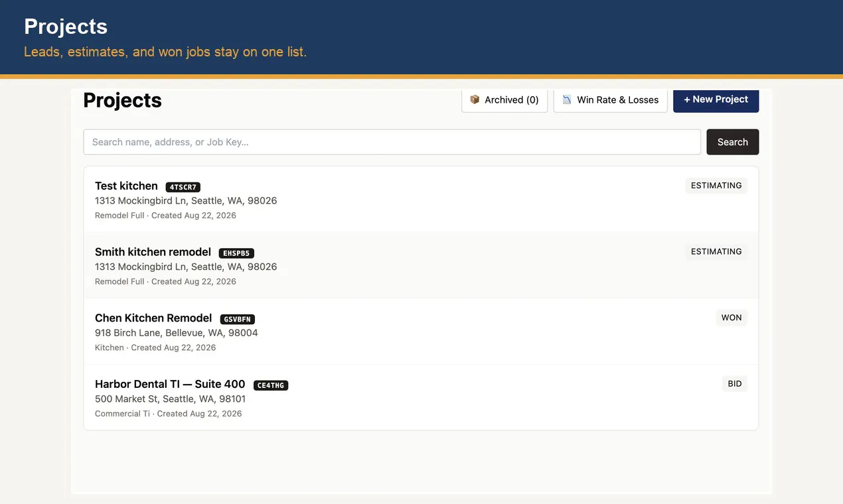Select the address 500 Market St, Seattle
Viewport: 843px width, 504px height.
(171, 399)
